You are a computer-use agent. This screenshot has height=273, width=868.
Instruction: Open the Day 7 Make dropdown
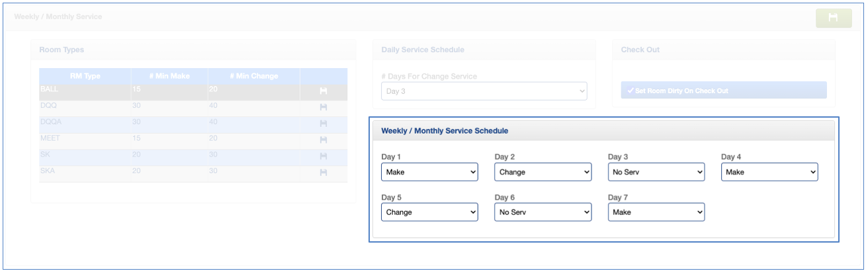pyautogui.click(x=656, y=212)
